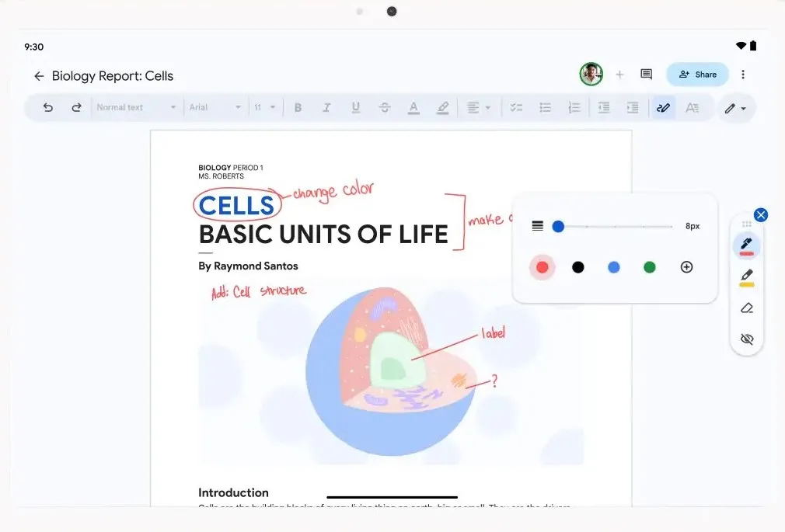
Task: Select the eraser tool
Action: tap(746, 308)
